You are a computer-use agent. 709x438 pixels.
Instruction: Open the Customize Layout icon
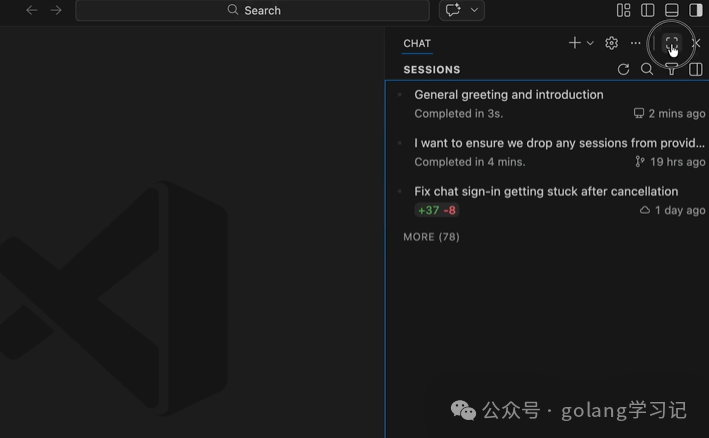coord(624,10)
